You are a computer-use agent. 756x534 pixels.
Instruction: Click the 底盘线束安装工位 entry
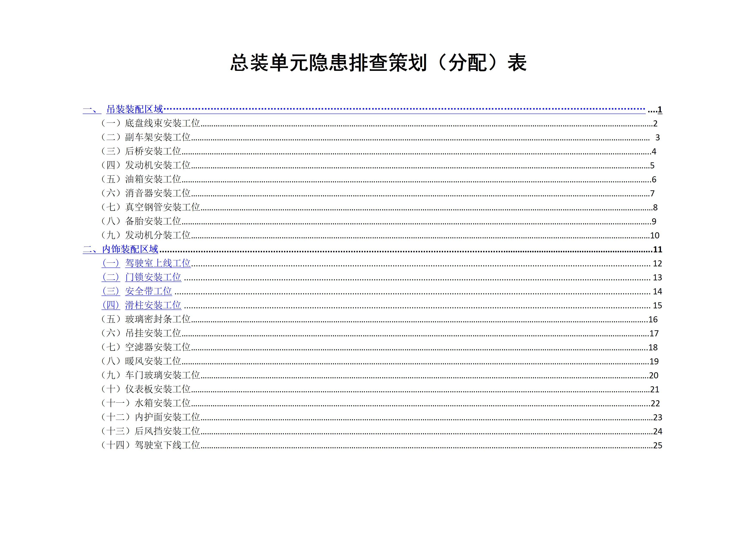(x=162, y=123)
